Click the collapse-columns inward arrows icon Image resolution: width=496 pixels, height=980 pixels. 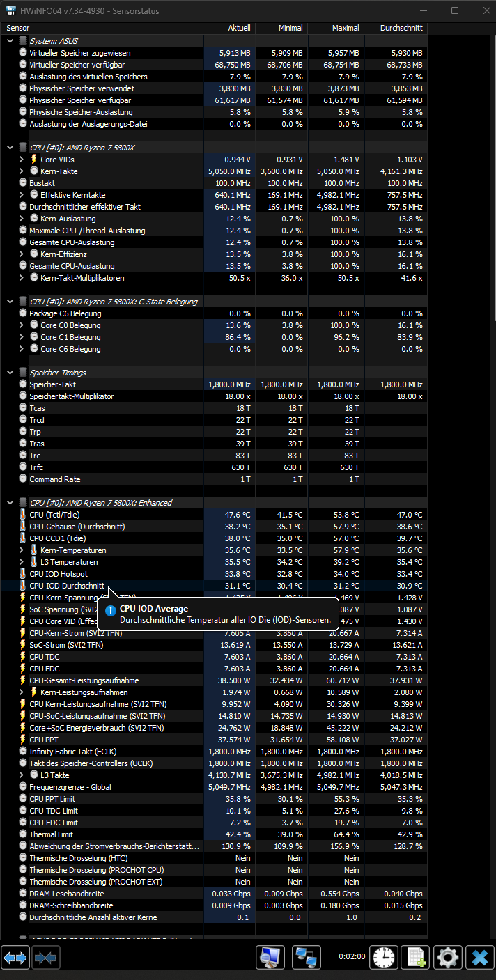(x=45, y=958)
